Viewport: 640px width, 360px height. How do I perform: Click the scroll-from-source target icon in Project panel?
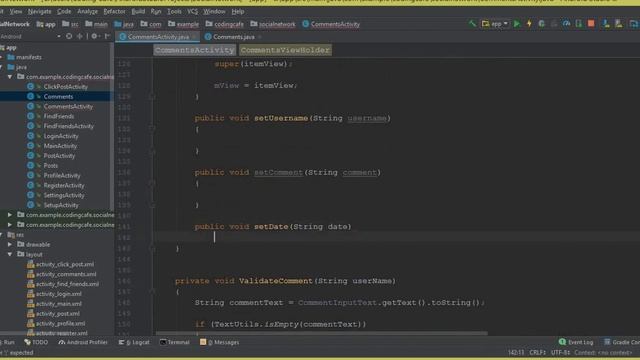pos(69,36)
